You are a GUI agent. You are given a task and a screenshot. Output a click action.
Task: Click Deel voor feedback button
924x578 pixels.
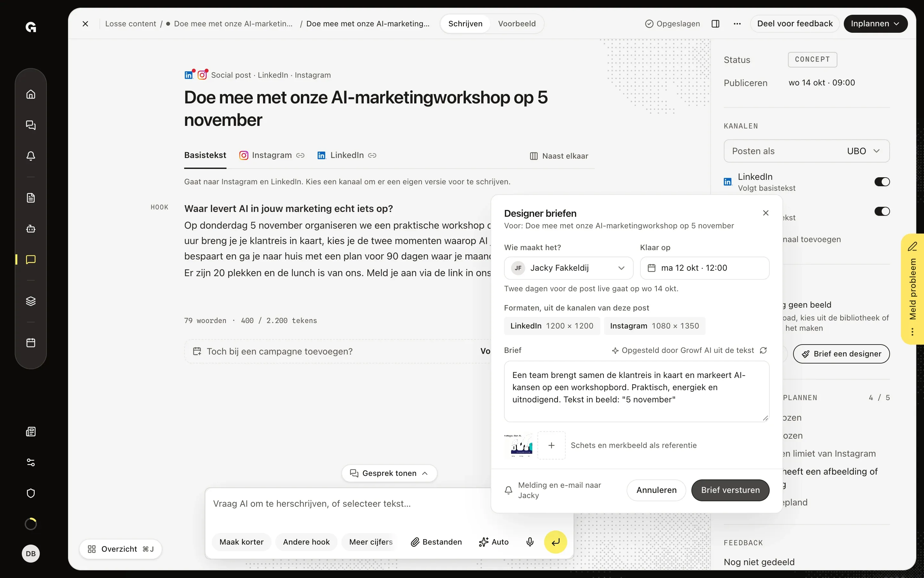pyautogui.click(x=795, y=24)
